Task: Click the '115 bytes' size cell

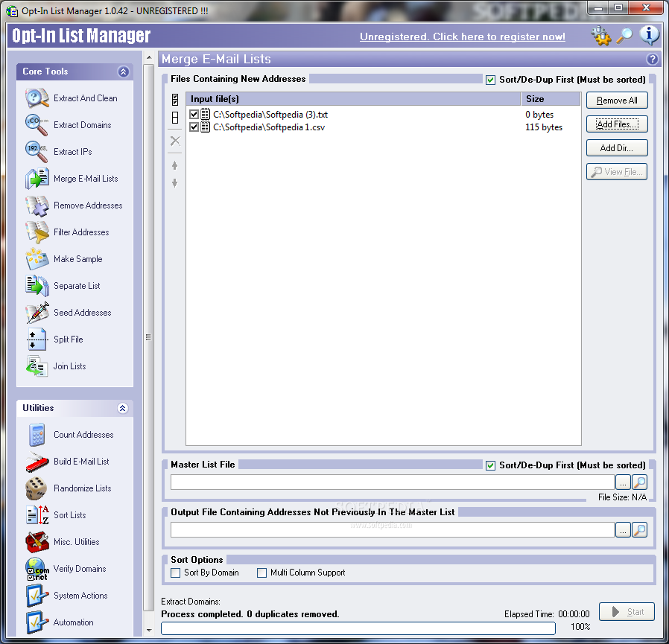Action: [544, 127]
